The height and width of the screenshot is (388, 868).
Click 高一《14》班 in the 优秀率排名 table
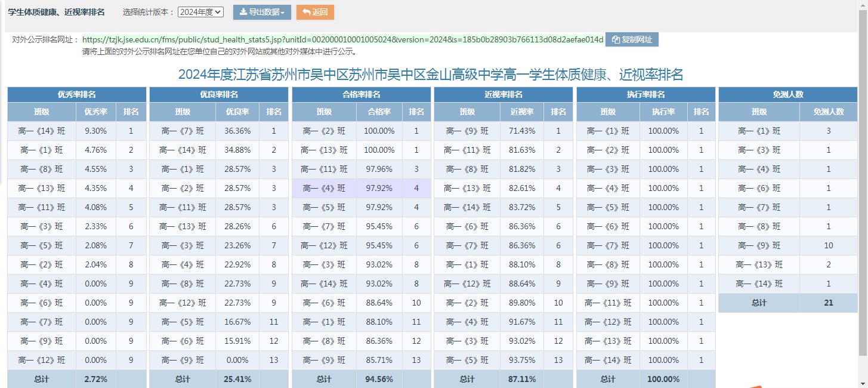tap(41, 131)
